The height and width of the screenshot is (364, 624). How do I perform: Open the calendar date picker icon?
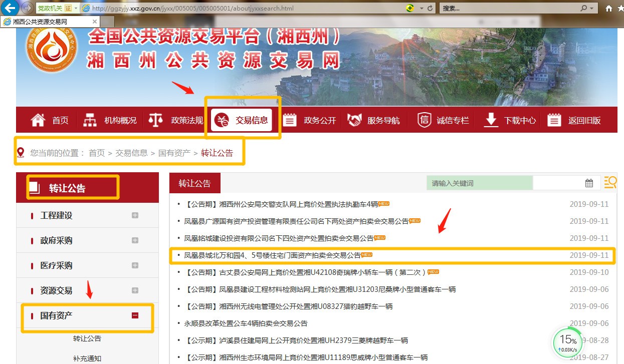tap(589, 182)
